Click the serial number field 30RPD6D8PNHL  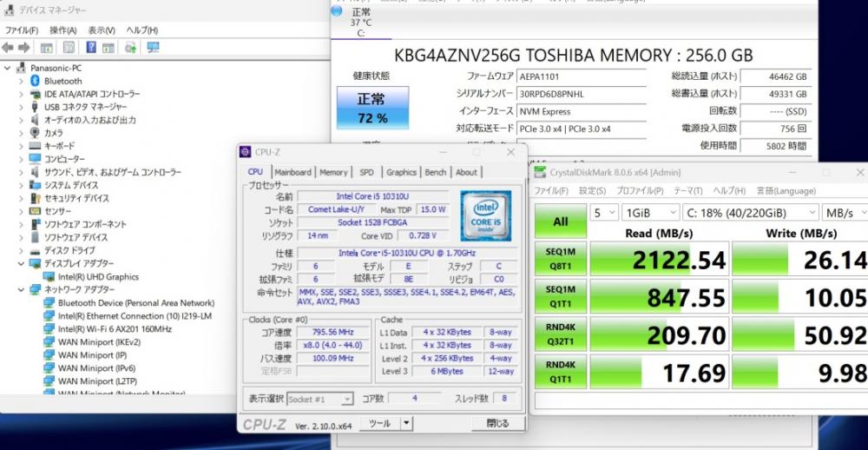click(x=582, y=94)
